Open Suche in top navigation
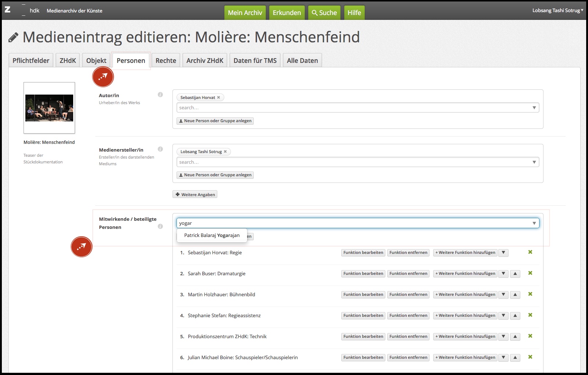This screenshot has width=588, height=375. 324,13
